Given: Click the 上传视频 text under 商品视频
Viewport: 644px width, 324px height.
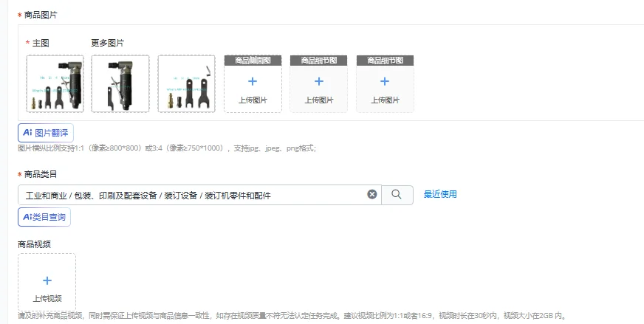Looking at the screenshot, I should [47, 299].
